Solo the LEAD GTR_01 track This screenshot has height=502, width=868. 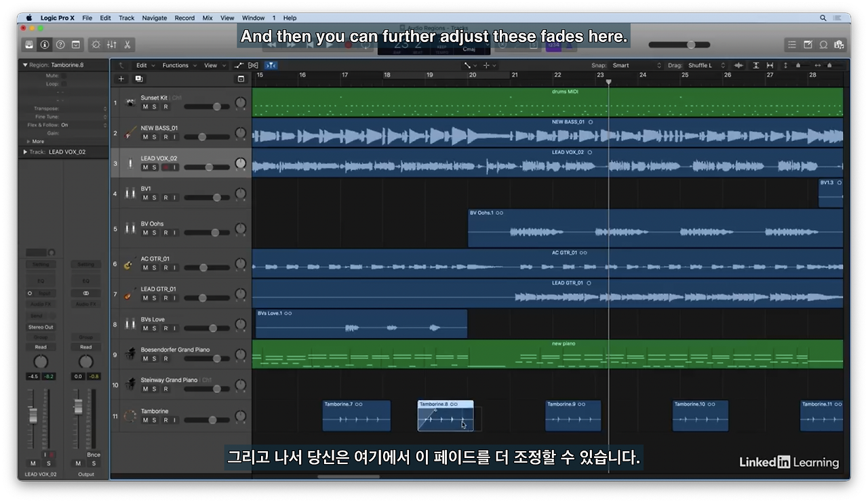155,298
